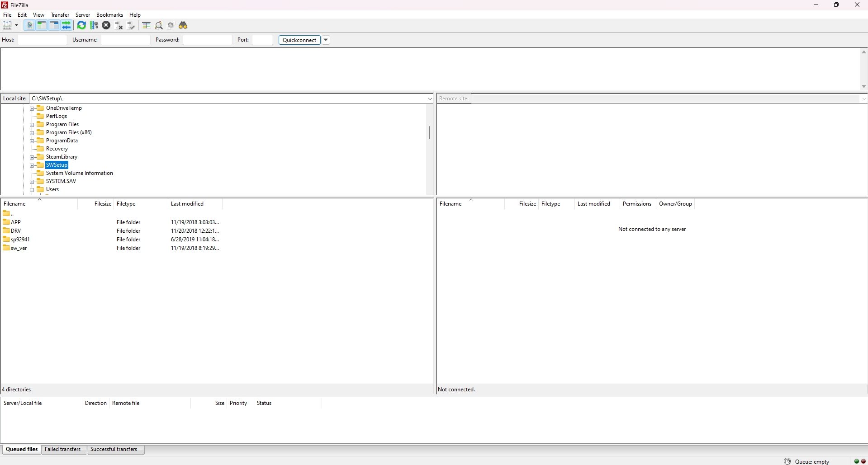This screenshot has width=868, height=465.
Task: Expand OneDriveTemp folder in tree
Action: pos(32,108)
